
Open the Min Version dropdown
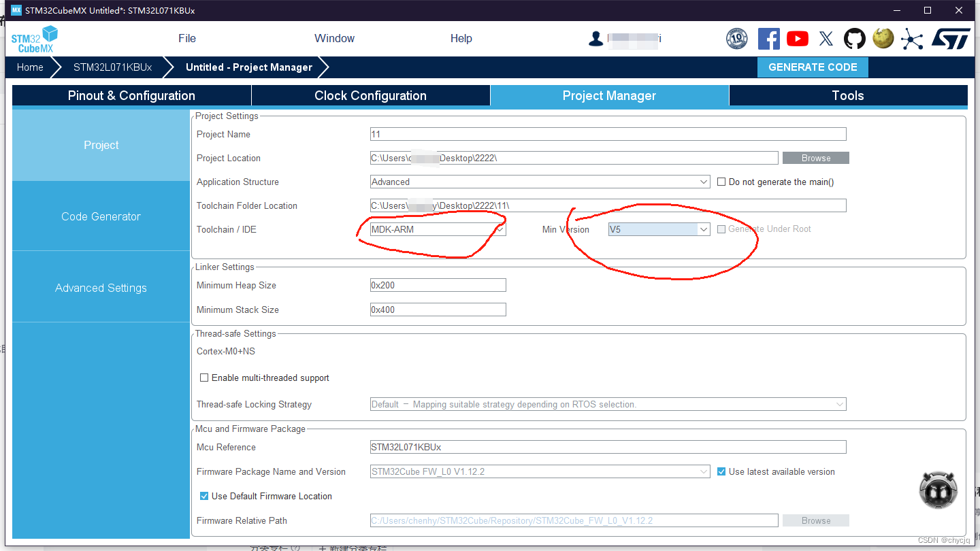[x=659, y=229]
